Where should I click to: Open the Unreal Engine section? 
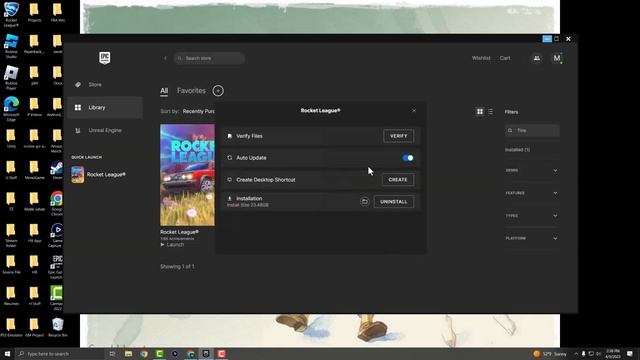(x=105, y=130)
